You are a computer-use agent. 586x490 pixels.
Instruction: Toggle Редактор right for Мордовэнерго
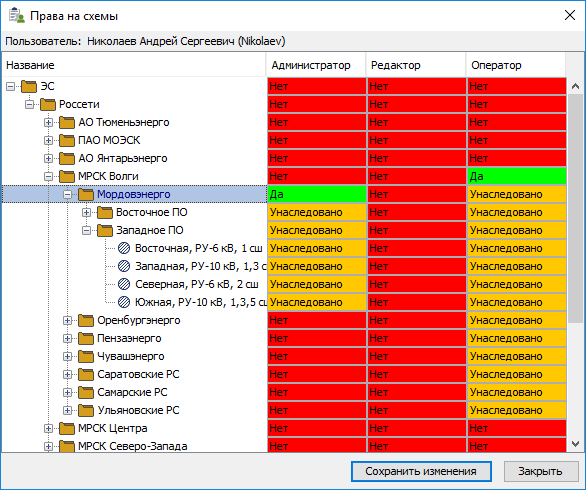417,194
